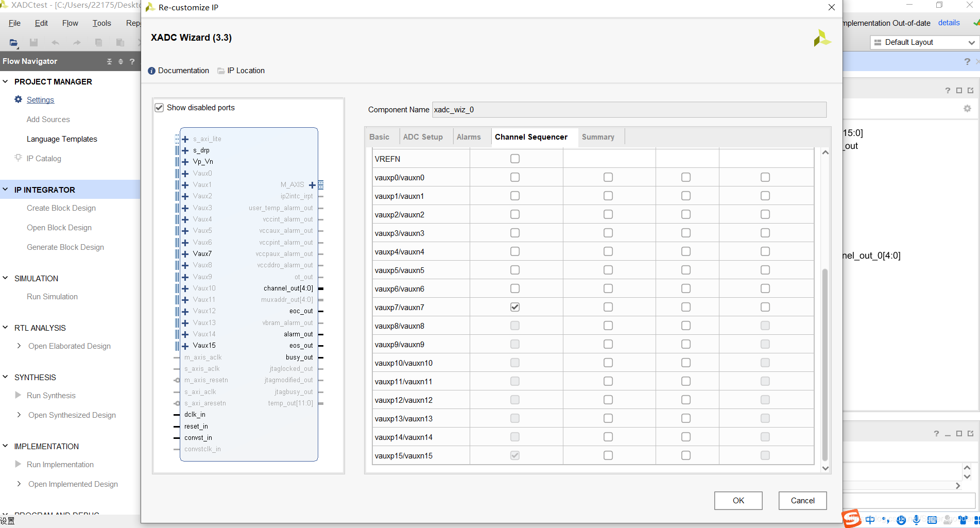Click Create Block Design
This screenshot has height=528, width=980.
(x=61, y=208)
